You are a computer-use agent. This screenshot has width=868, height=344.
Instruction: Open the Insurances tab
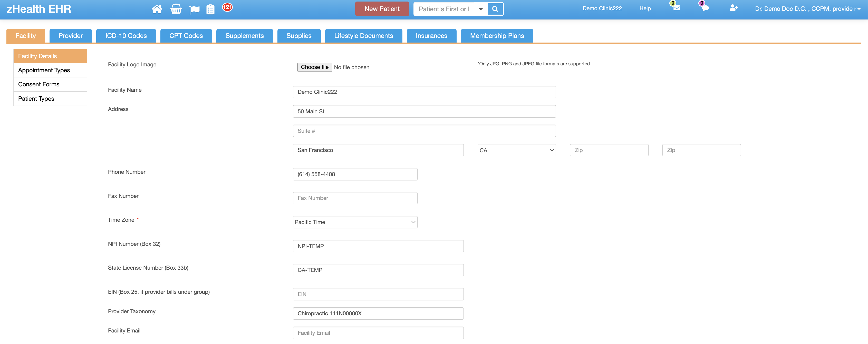[x=431, y=36]
